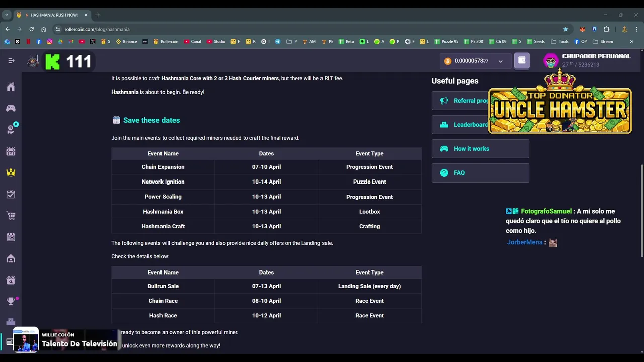Click the crafting toolbox icon in sidebar

click(x=11, y=280)
